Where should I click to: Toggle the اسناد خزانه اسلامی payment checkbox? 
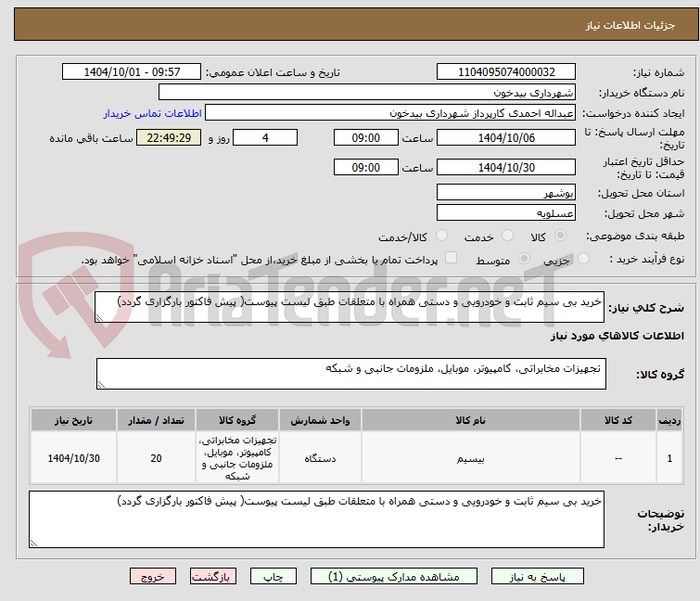click(452, 258)
